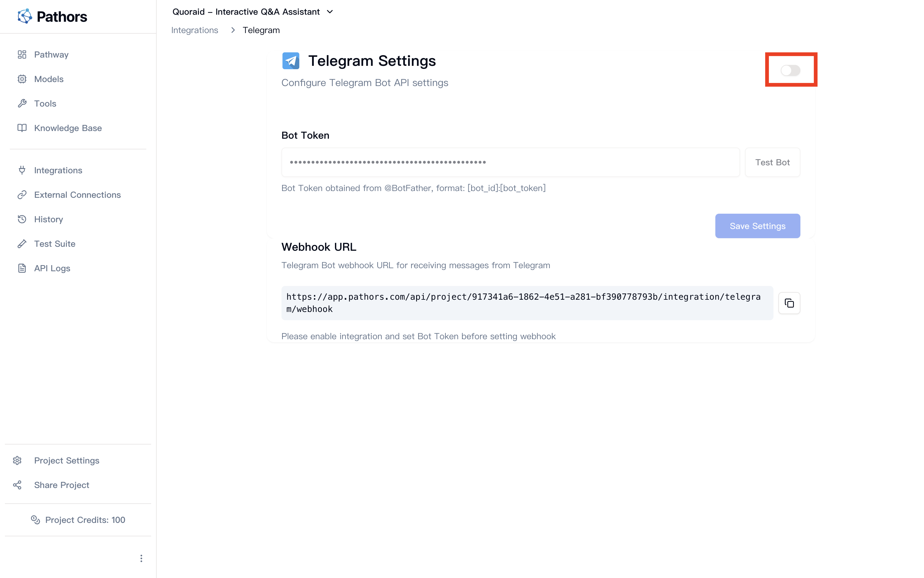Viewport: 924px width, 578px height.
Task: Copy the webhook URL using the copy icon
Action: pos(789,303)
